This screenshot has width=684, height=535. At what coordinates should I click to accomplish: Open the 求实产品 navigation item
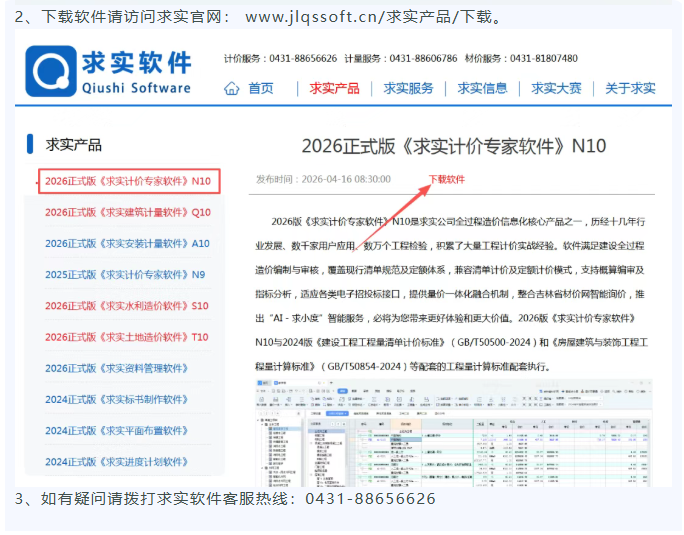[x=335, y=89]
